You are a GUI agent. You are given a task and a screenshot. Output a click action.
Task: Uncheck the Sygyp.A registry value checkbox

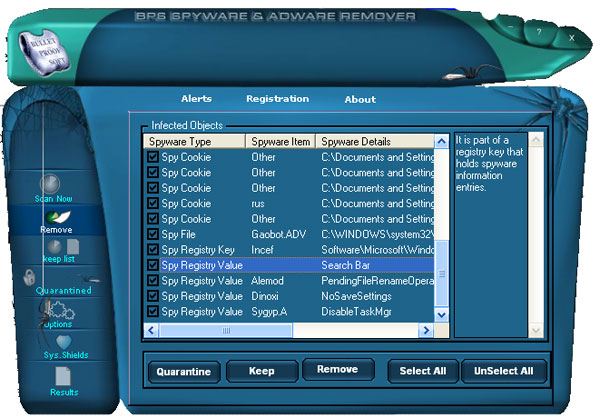point(153,311)
